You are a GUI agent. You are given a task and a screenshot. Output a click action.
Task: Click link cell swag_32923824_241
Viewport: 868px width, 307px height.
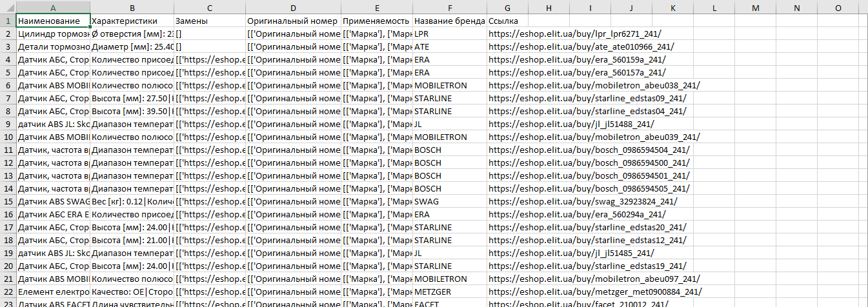583,201
